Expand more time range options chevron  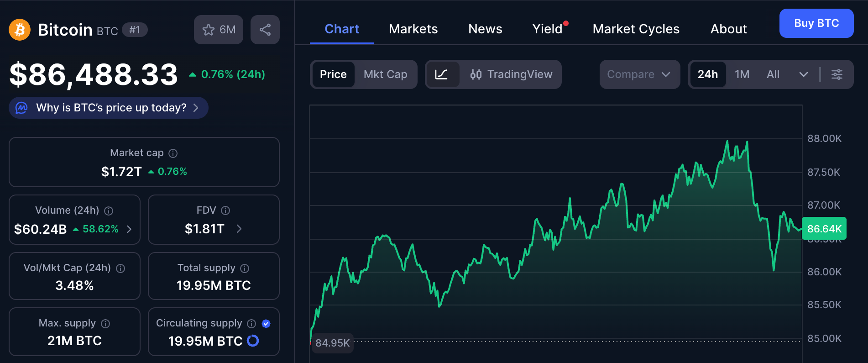(x=803, y=74)
